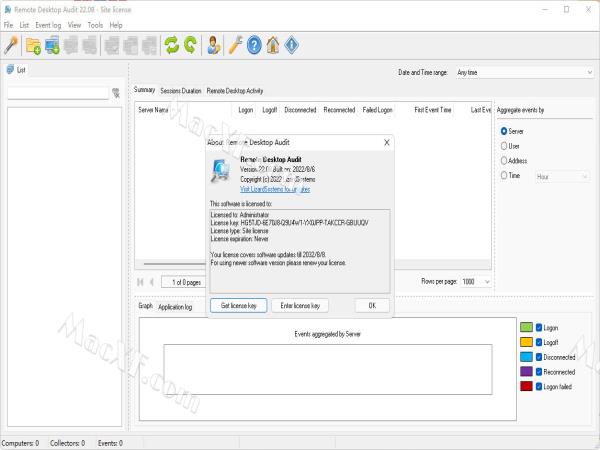Click the app icon in the title bar

[8, 10]
